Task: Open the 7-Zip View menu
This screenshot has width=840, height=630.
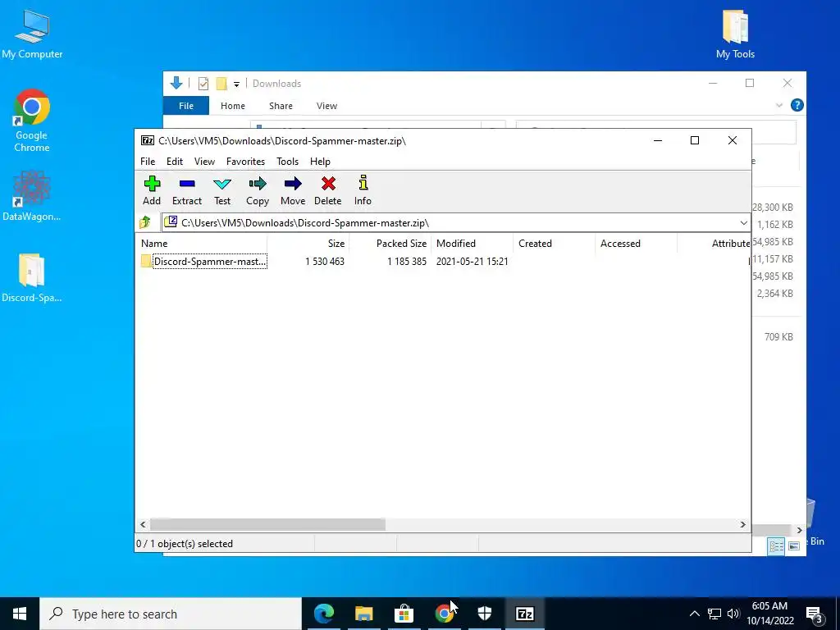Action: pyautogui.click(x=204, y=162)
